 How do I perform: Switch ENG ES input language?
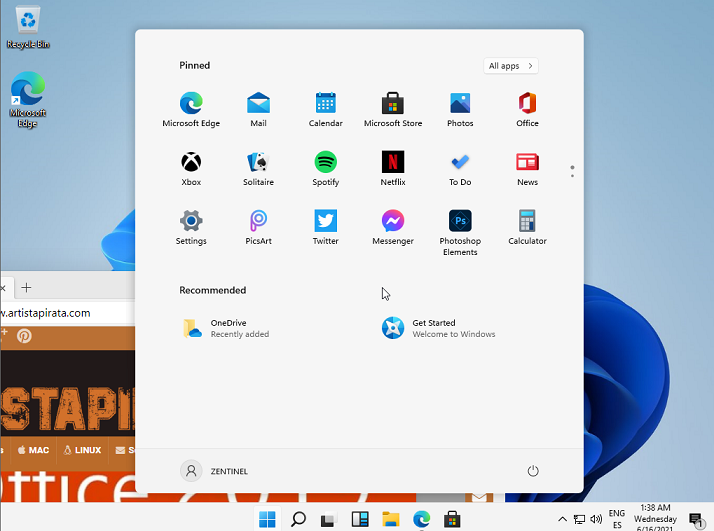617,519
